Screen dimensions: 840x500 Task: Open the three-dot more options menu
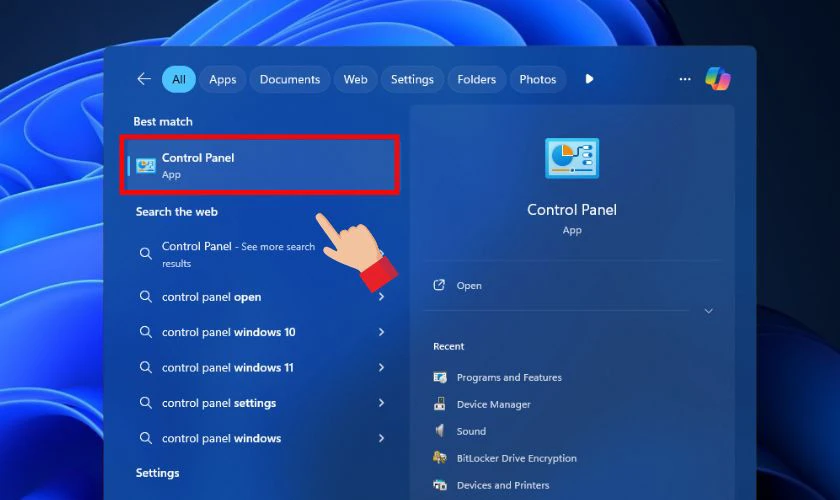pyautogui.click(x=685, y=79)
